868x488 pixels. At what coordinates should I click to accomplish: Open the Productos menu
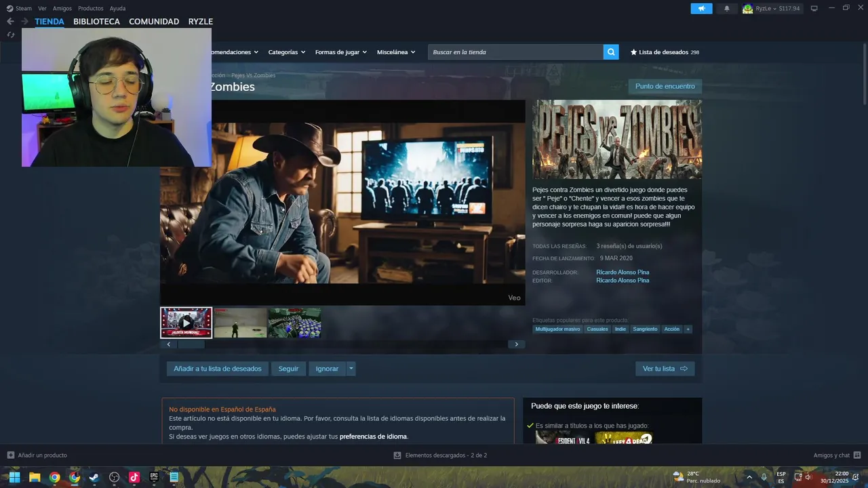coord(91,8)
